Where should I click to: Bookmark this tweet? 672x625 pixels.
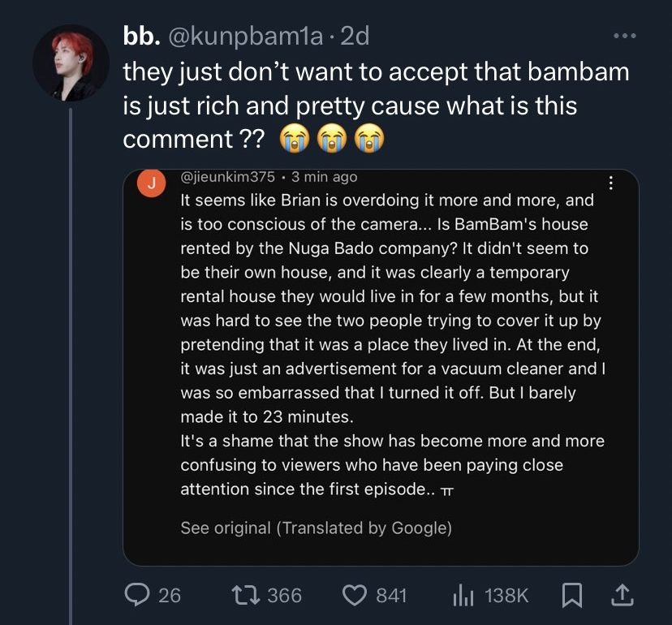[572, 596]
